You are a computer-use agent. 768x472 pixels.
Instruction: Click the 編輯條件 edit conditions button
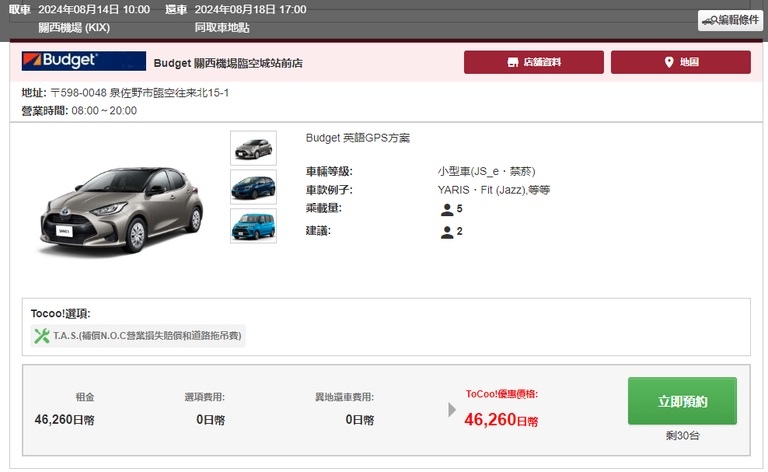click(x=730, y=21)
